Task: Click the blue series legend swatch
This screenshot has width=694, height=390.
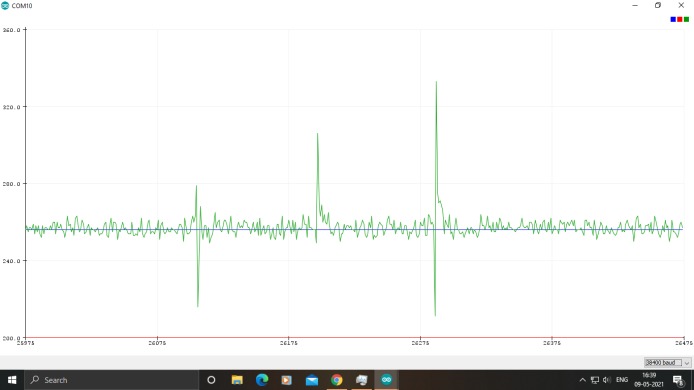Action: tap(673, 19)
